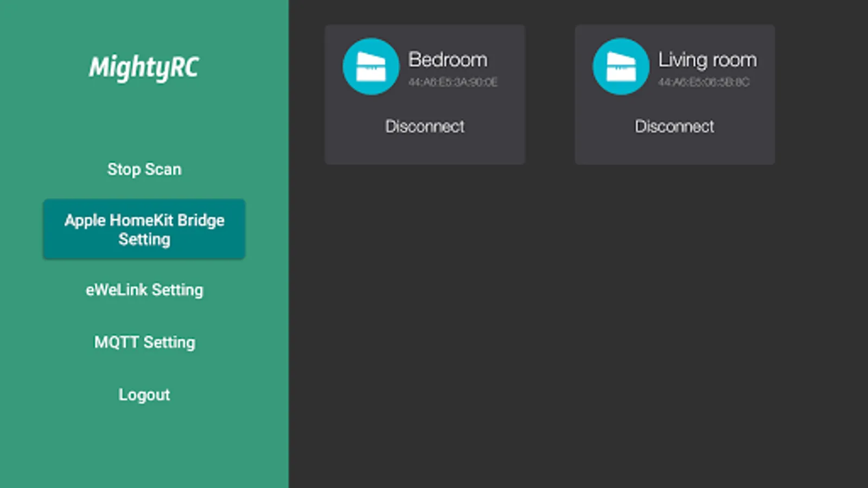
Task: Choose Logout from the sidebar
Action: [144, 395]
